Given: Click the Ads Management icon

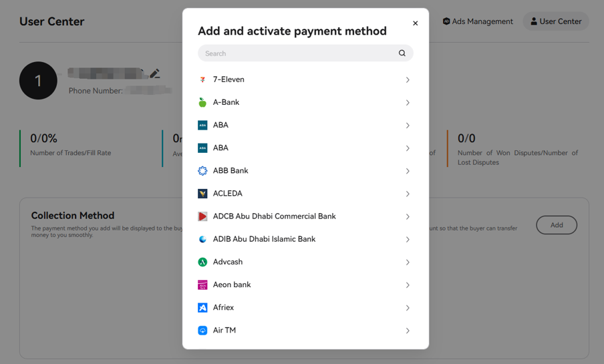Looking at the screenshot, I should pos(446,21).
